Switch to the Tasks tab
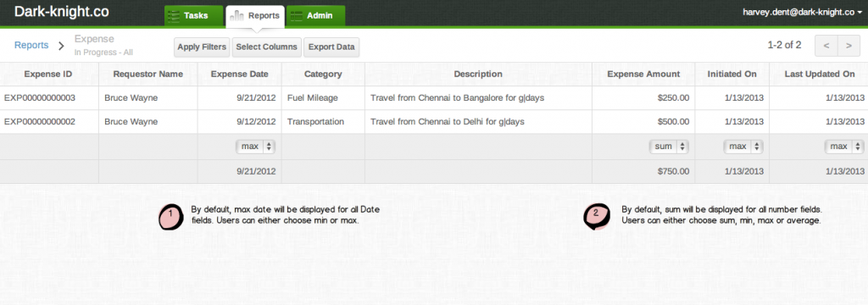This screenshot has width=868, height=305. pos(194,15)
